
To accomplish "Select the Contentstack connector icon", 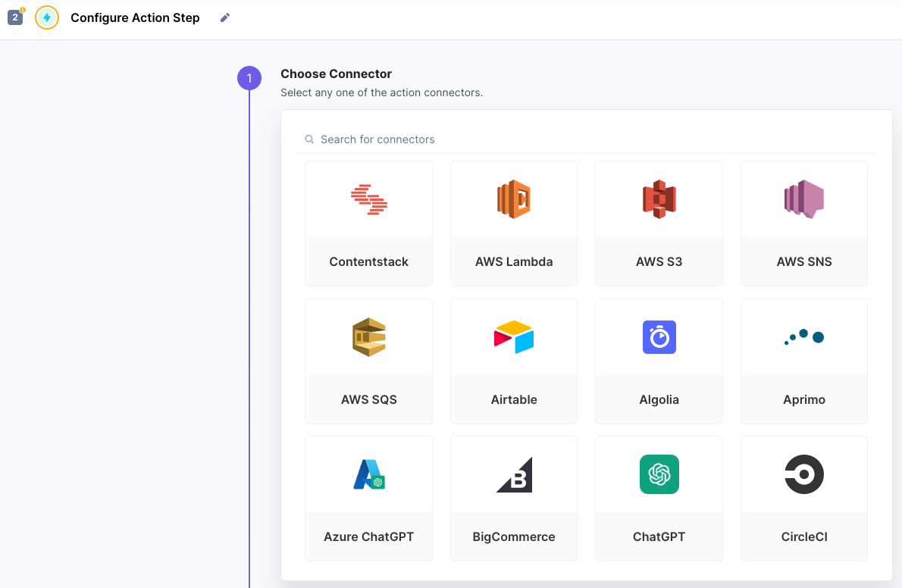I will [369, 199].
